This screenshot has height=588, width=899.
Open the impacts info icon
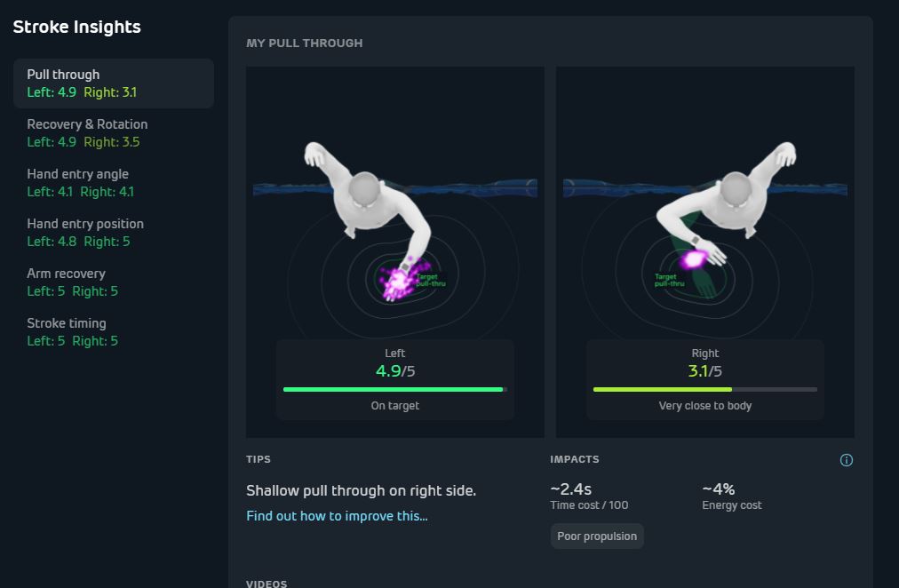click(x=847, y=460)
